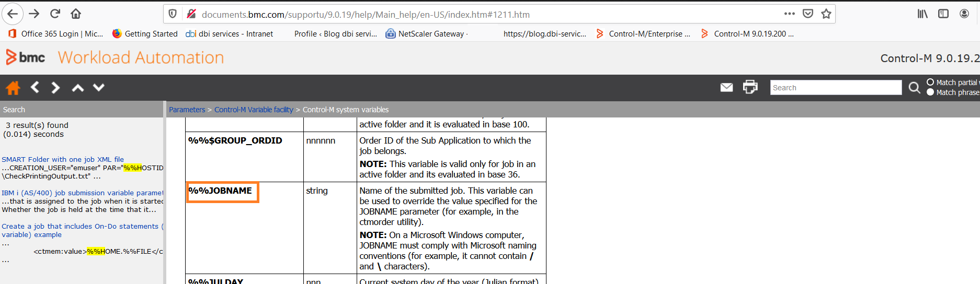The image size is (980, 284).
Task: Email this help page
Action: click(726, 87)
